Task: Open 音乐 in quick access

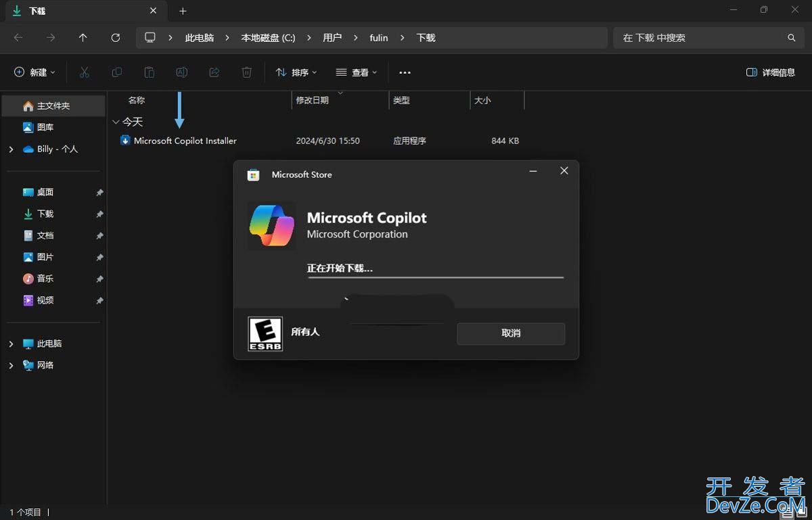Action: (45, 279)
